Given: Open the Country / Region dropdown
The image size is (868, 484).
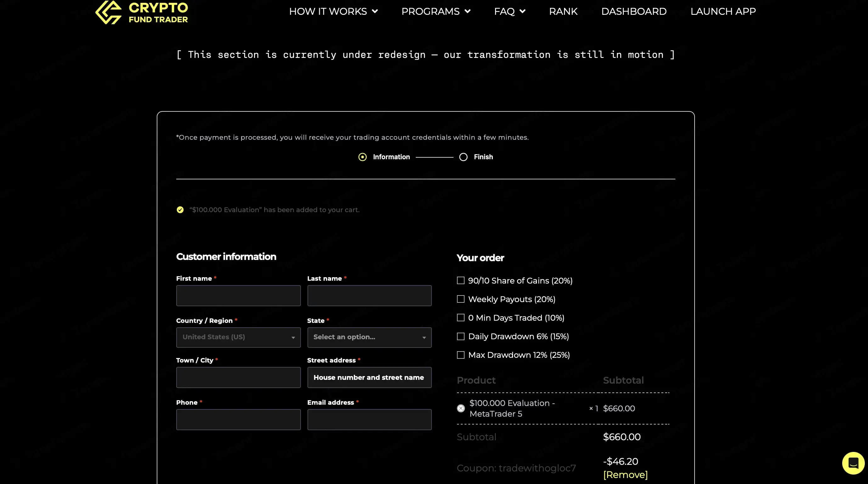Looking at the screenshot, I should (238, 337).
